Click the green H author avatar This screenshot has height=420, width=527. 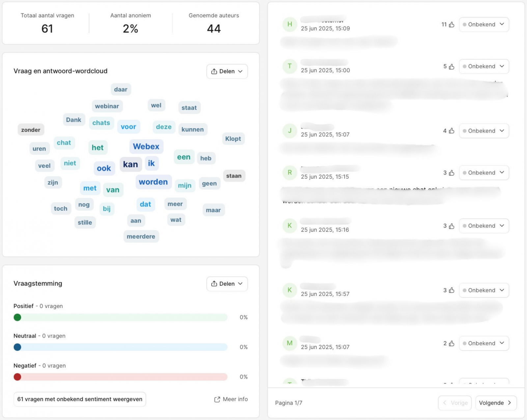coord(290,24)
